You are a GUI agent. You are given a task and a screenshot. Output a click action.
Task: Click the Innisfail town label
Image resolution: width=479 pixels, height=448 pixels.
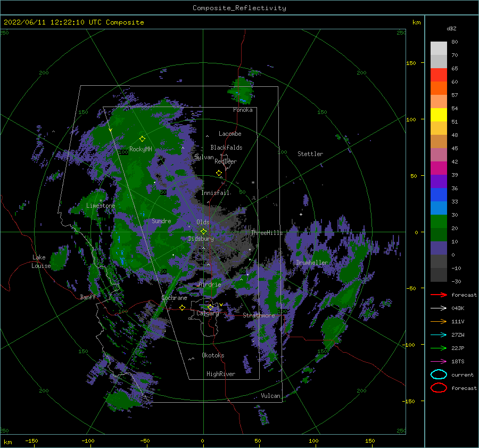coord(216,193)
